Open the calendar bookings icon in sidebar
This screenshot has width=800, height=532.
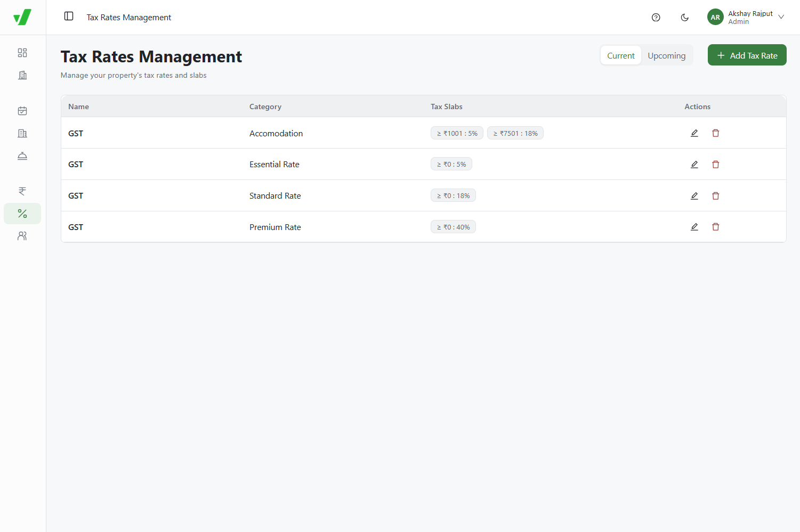point(22,111)
